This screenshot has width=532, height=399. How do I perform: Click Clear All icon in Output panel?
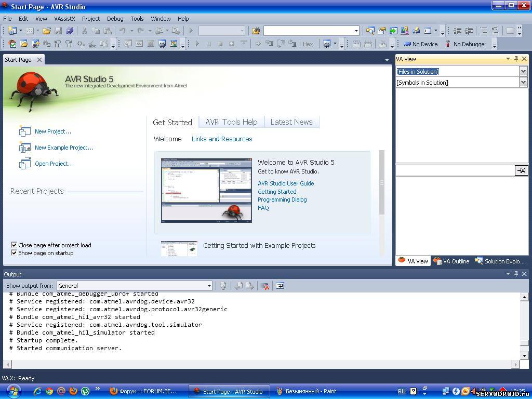click(265, 286)
